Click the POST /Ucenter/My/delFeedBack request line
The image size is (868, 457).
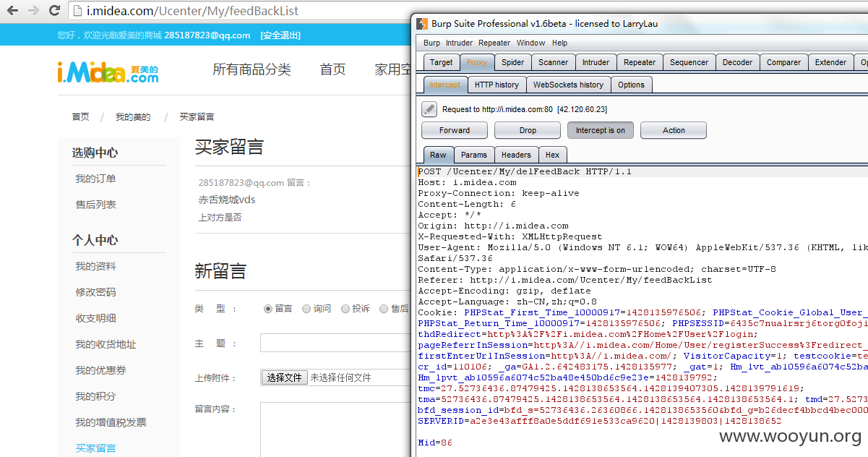[x=525, y=171]
